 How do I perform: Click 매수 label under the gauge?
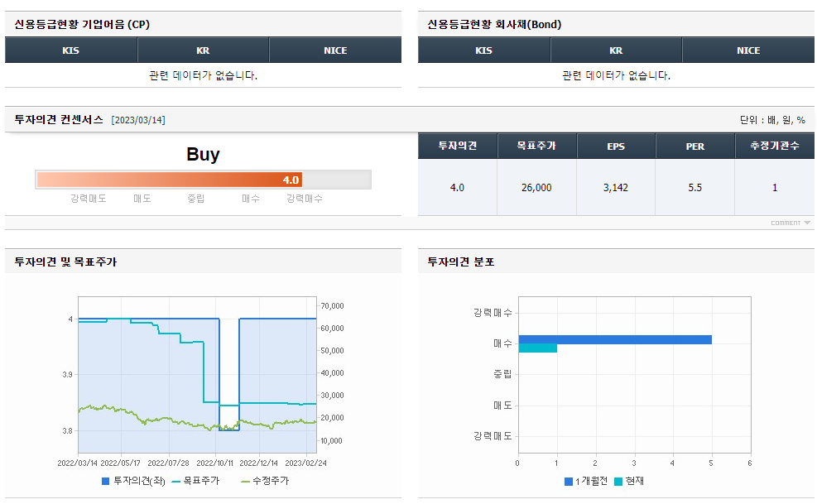point(251,199)
